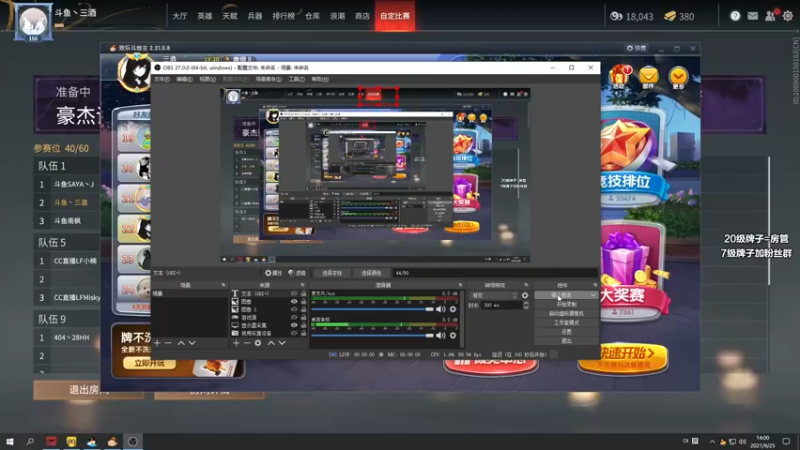Hide the 显示器采集 source

(294, 325)
